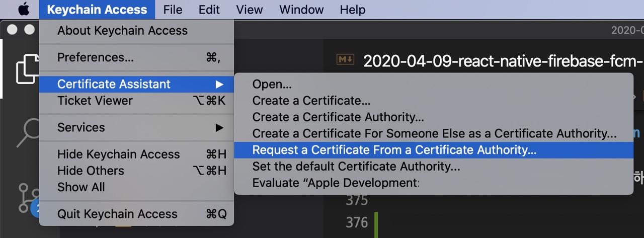Image resolution: width=644 pixels, height=238 pixels.
Task: Choose Evaluate "Apple Development" item
Action: click(x=434, y=183)
